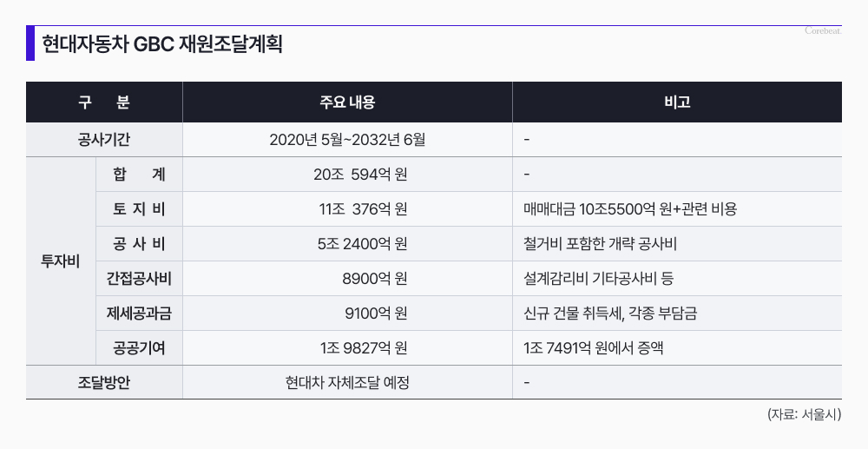The width and height of the screenshot is (868, 449).
Task: Select the 합 계 amount 20조 594억 원
Action: click(360, 175)
